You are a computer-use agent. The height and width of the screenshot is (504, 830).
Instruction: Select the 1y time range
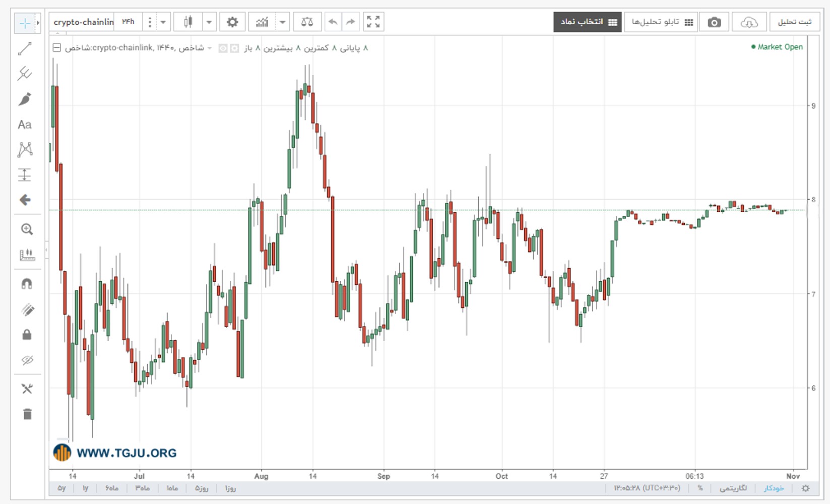[86, 488]
